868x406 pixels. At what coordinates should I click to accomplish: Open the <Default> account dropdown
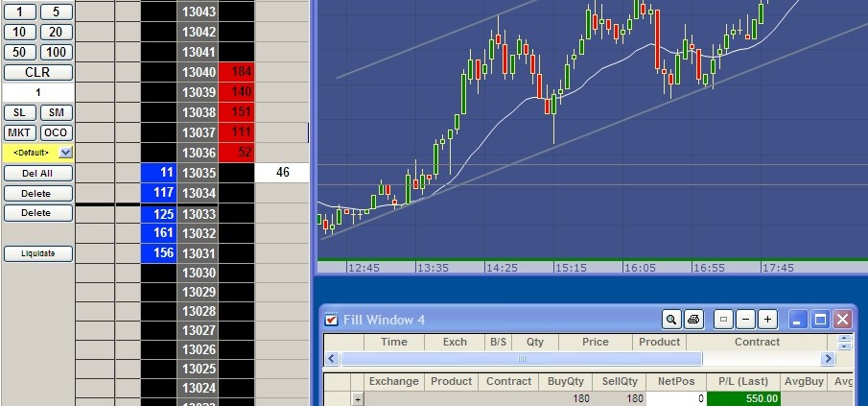coord(65,153)
